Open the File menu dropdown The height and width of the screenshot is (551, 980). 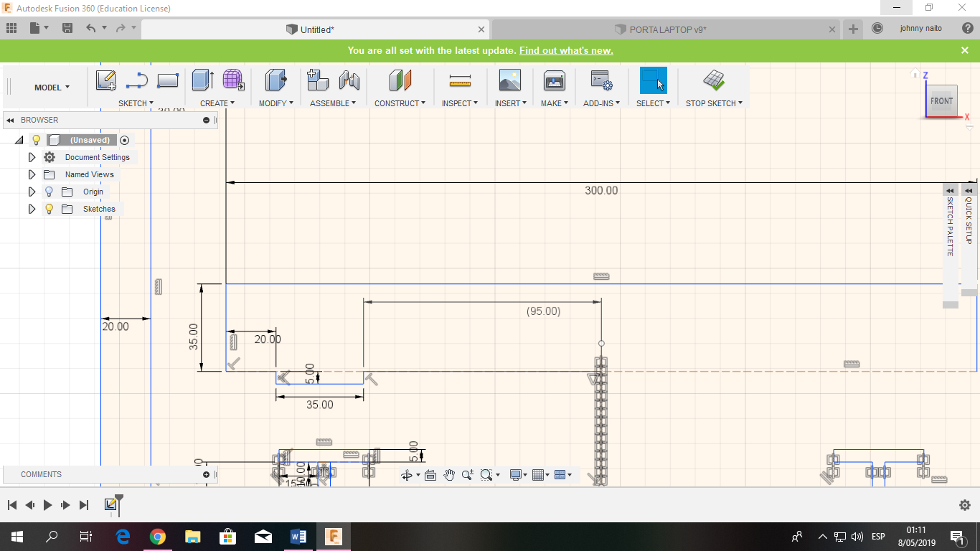tap(39, 29)
